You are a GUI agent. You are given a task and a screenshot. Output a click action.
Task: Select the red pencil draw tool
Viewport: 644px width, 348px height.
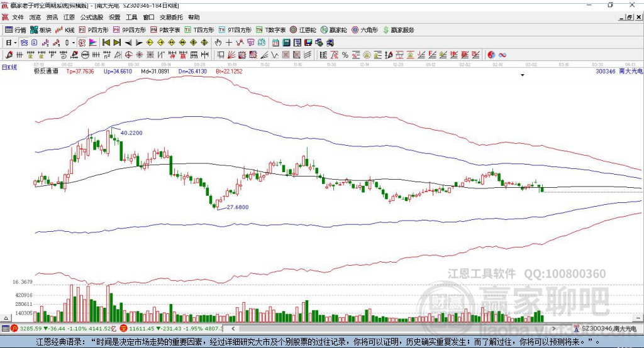[9, 55]
